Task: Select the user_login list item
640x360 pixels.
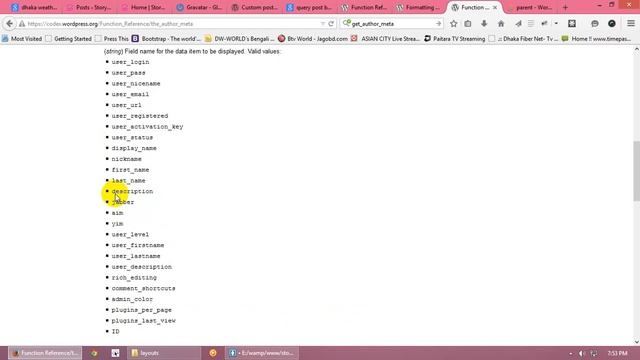Action: coord(130,62)
